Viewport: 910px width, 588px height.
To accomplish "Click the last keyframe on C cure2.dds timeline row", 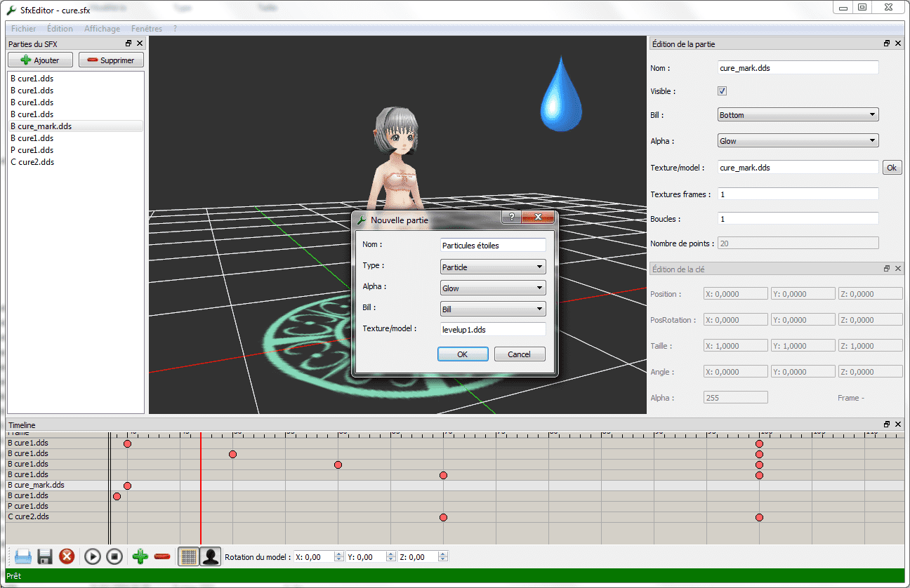I will tap(759, 517).
